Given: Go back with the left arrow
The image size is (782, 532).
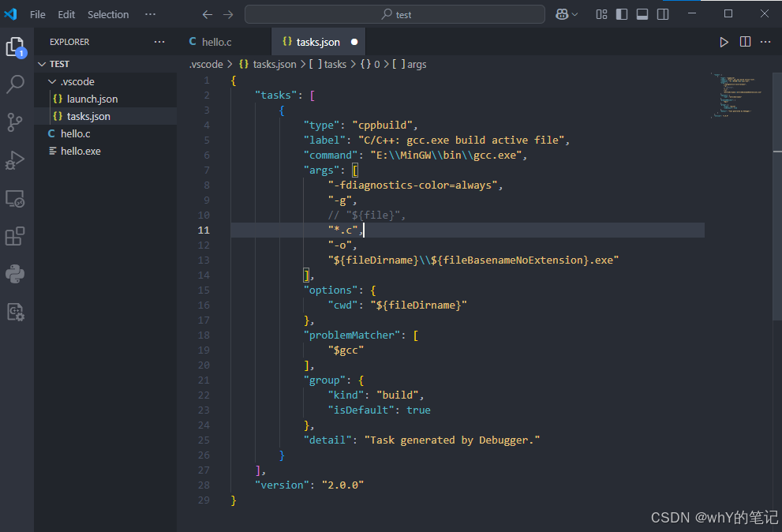Looking at the screenshot, I should point(208,14).
